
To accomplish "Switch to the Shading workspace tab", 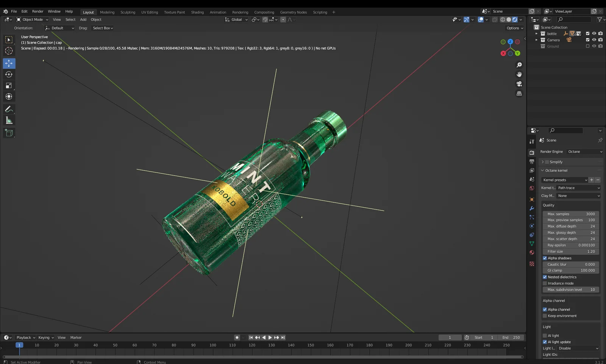I will [x=197, y=12].
